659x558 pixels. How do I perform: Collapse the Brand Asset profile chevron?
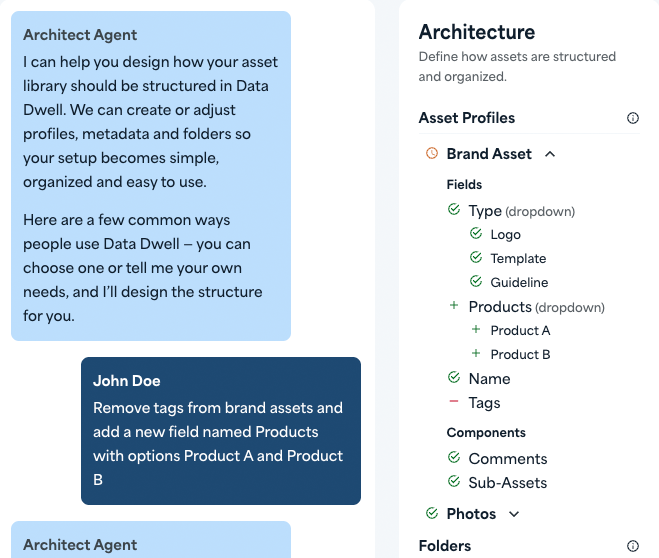click(x=550, y=154)
